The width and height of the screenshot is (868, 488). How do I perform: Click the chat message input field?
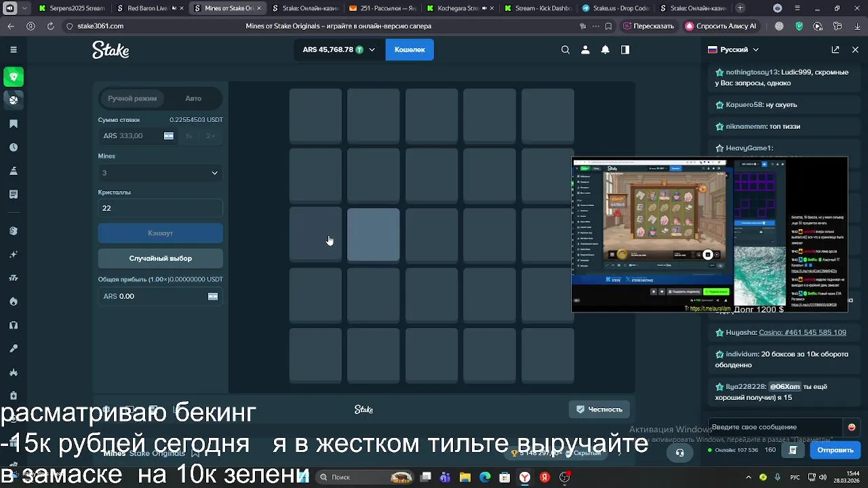click(x=776, y=427)
